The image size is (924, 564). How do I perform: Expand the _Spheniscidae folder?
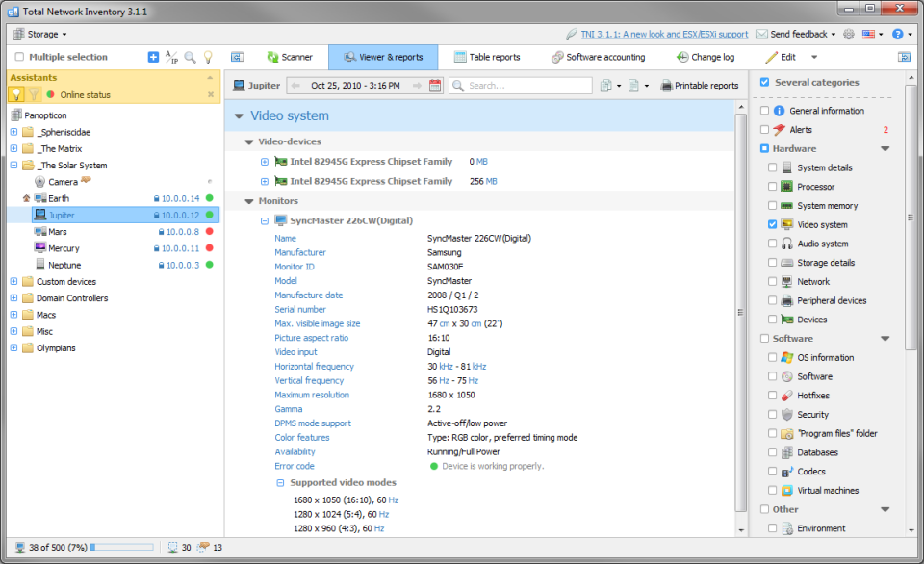coord(13,132)
